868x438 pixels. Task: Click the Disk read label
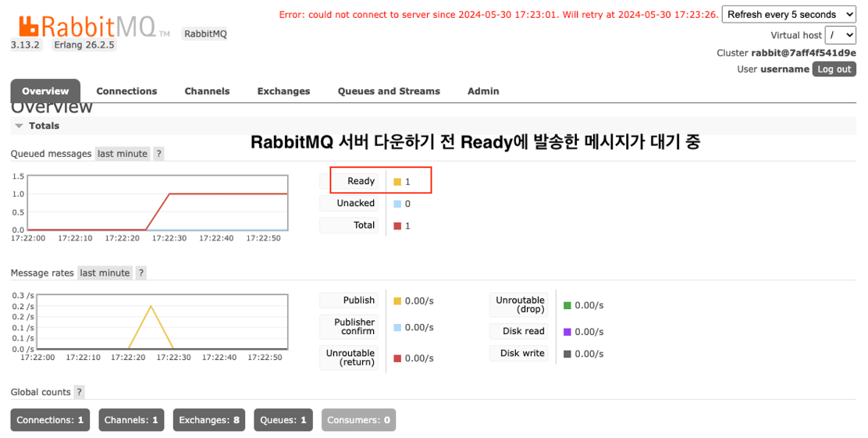pos(519,331)
